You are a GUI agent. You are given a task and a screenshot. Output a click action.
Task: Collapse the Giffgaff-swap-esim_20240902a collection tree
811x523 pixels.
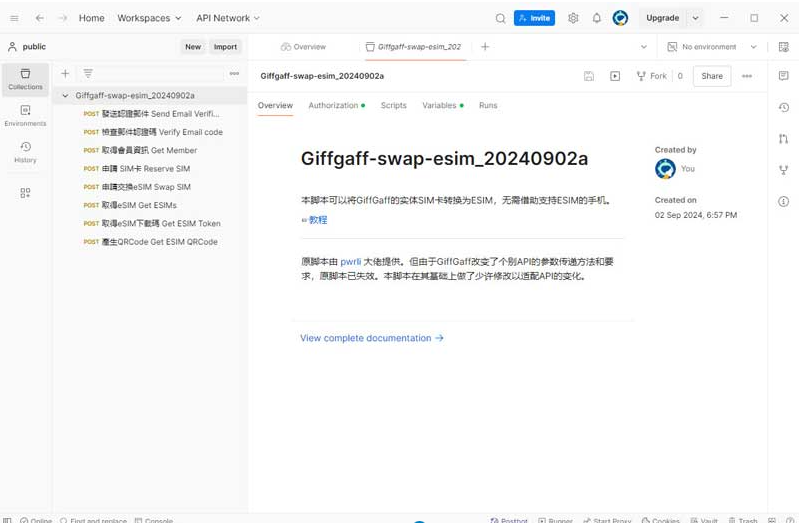pyautogui.click(x=65, y=96)
